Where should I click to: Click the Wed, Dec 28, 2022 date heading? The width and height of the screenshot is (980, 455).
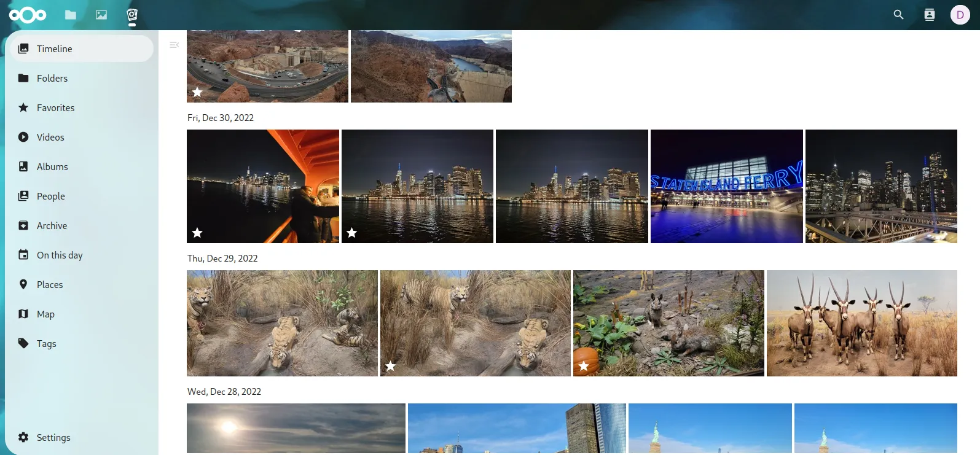click(224, 392)
